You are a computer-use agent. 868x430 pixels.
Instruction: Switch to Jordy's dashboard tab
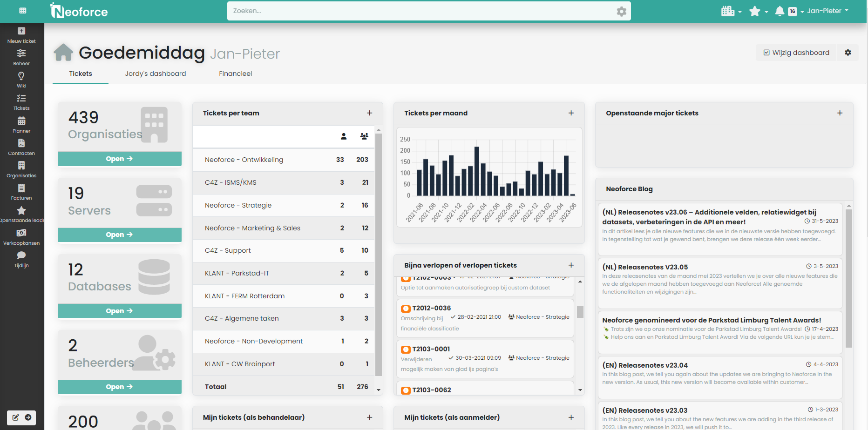pyautogui.click(x=155, y=74)
